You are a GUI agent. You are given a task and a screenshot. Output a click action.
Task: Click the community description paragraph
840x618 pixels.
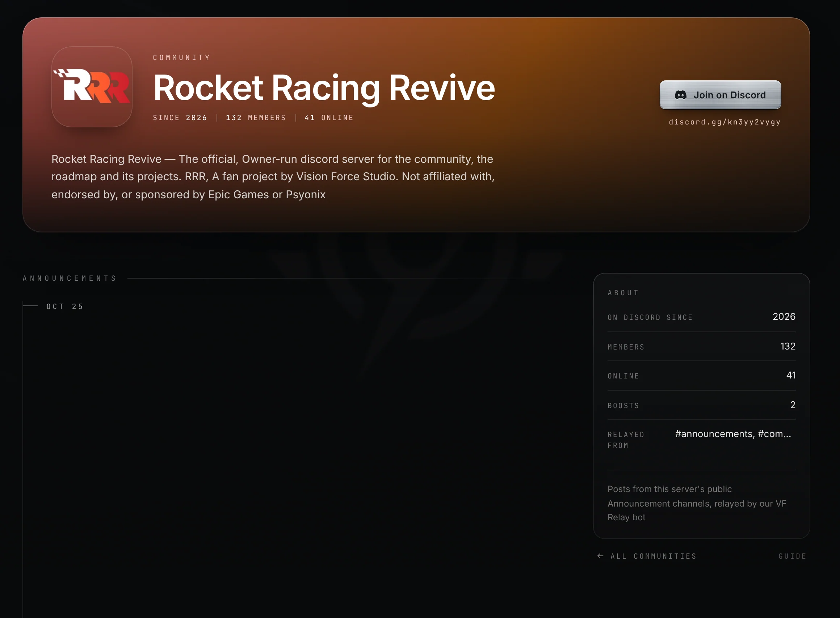tap(273, 177)
